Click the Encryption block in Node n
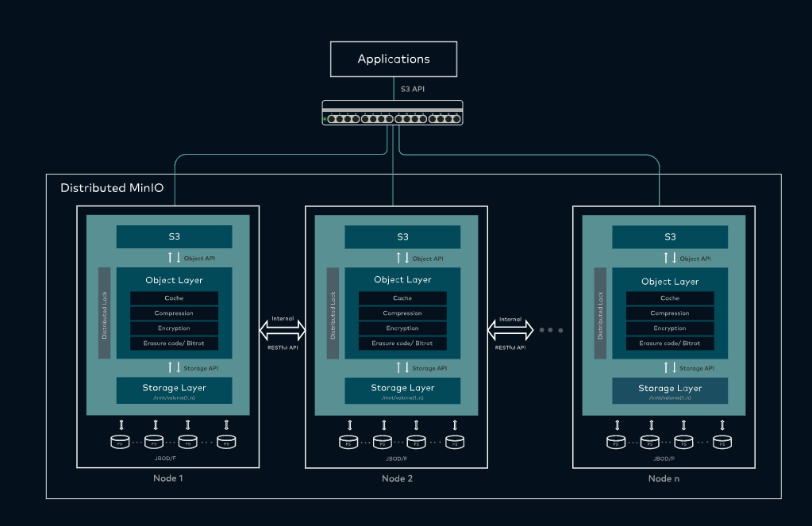812x526 pixels. (x=670, y=328)
